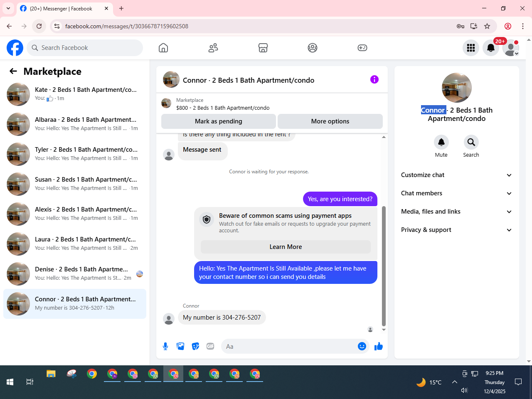Open the $800 Marketplace listing link
Viewport: 532px width, 399px height.
tap(223, 108)
